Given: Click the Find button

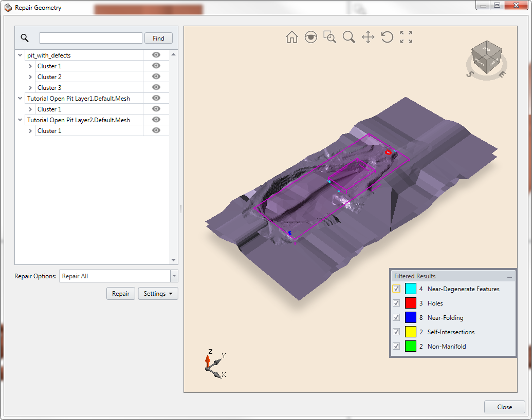Looking at the screenshot, I should click(x=158, y=39).
